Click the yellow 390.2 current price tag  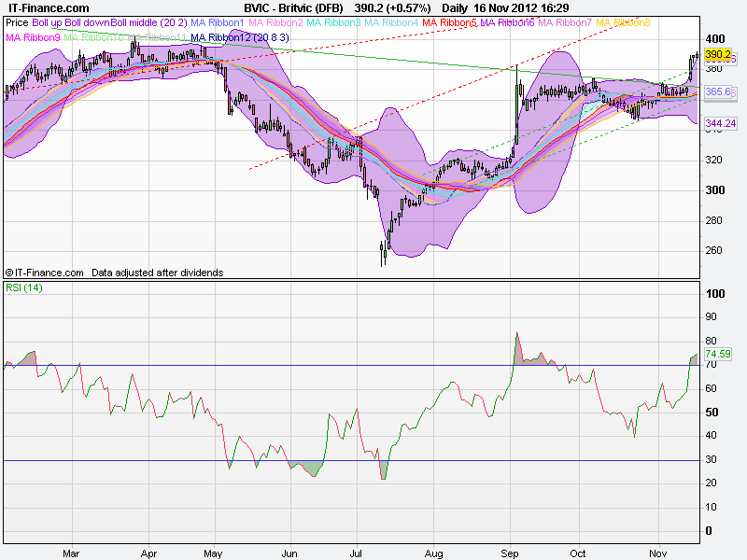pos(718,55)
